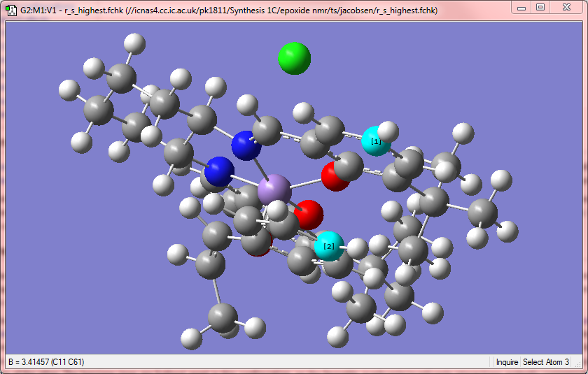
Task: Click the Inquire mode status label
Action: [507, 362]
